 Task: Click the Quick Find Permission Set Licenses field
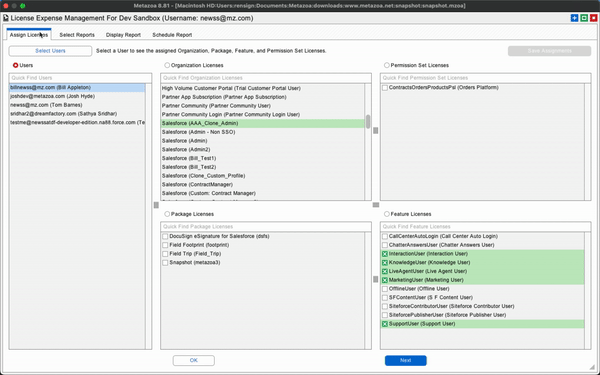point(486,78)
